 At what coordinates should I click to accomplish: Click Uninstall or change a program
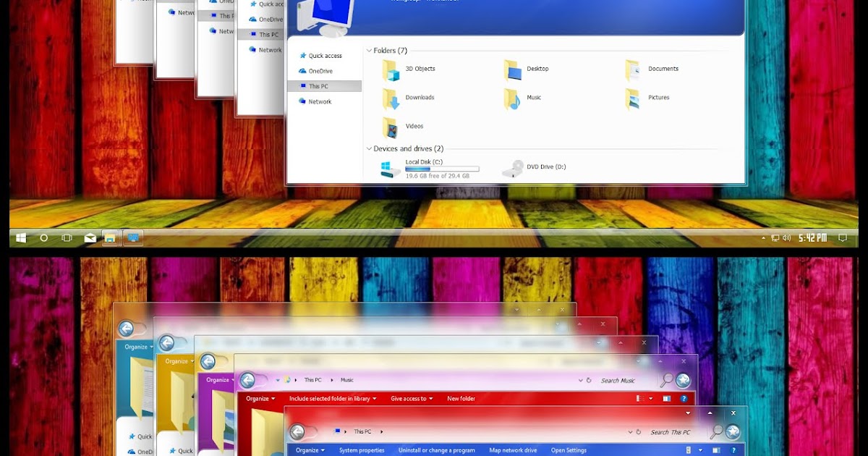click(436, 450)
